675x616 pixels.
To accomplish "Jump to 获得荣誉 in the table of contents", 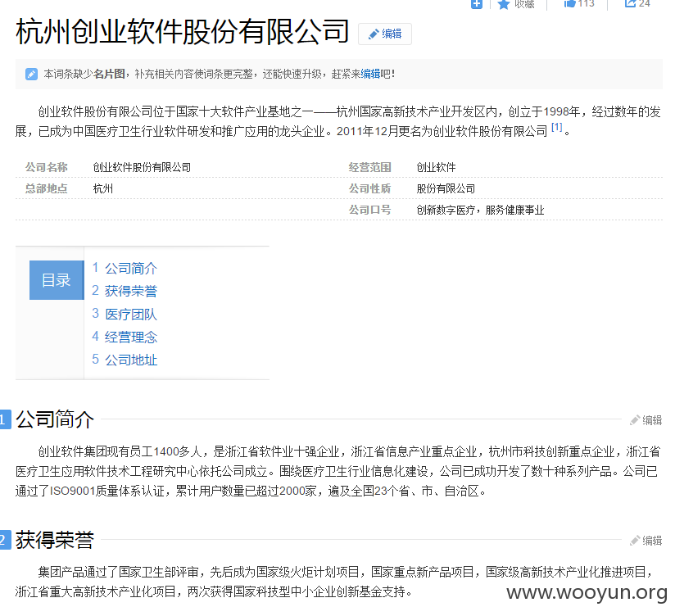I will click(131, 291).
